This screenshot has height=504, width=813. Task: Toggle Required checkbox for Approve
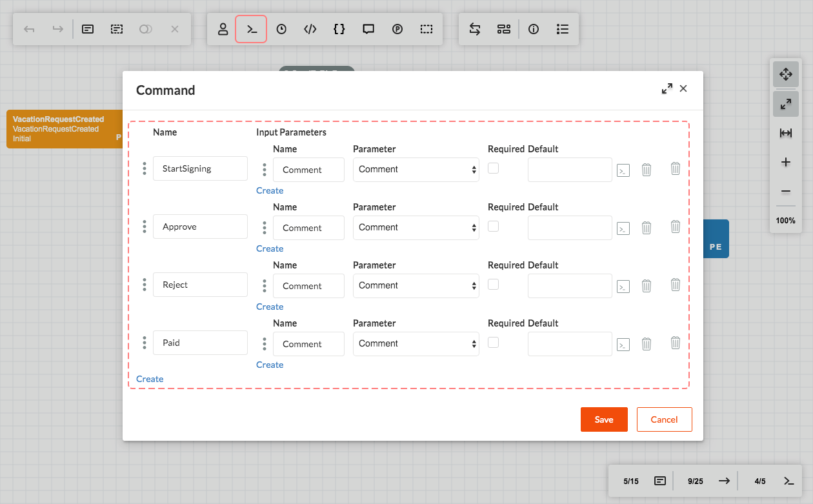(x=493, y=227)
